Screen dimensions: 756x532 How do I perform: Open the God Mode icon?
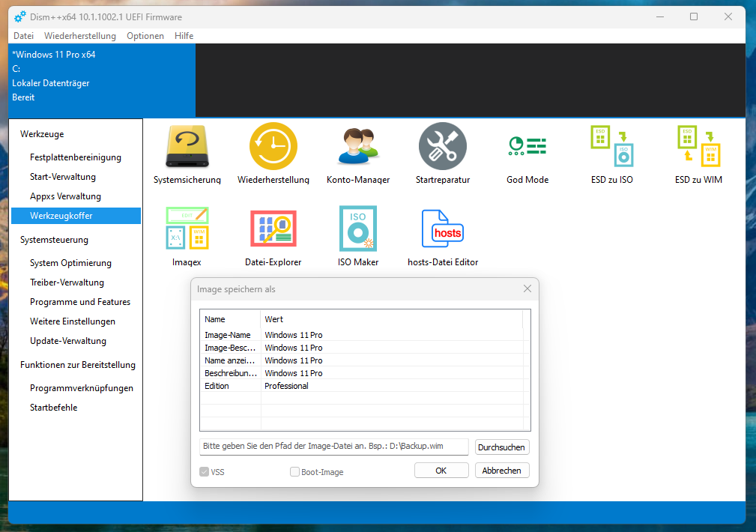coord(527,145)
